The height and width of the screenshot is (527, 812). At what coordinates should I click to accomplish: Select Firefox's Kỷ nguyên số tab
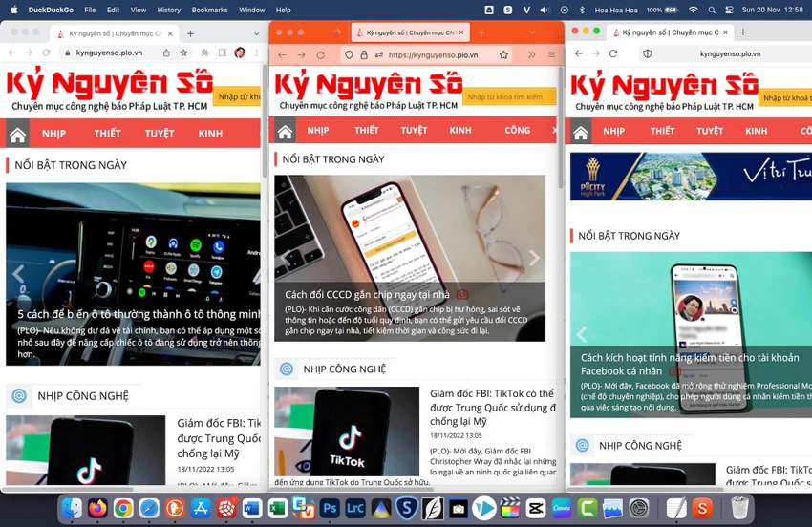click(x=410, y=32)
